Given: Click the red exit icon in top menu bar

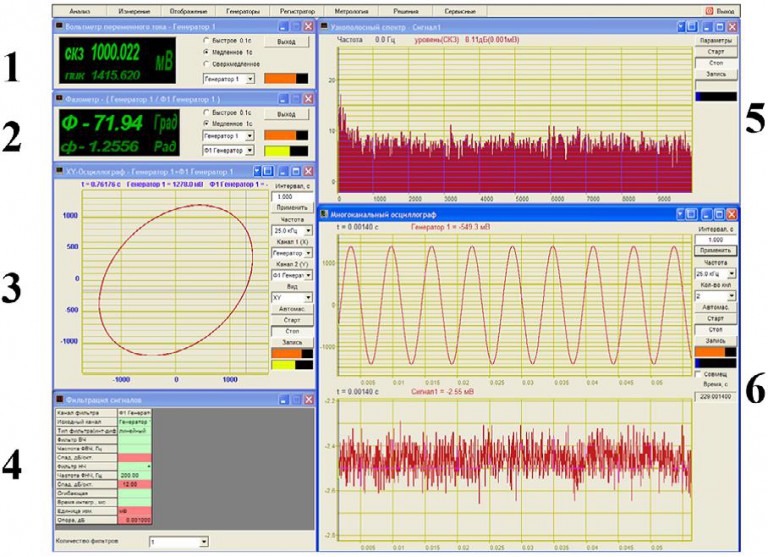Looking at the screenshot, I should click(709, 11).
